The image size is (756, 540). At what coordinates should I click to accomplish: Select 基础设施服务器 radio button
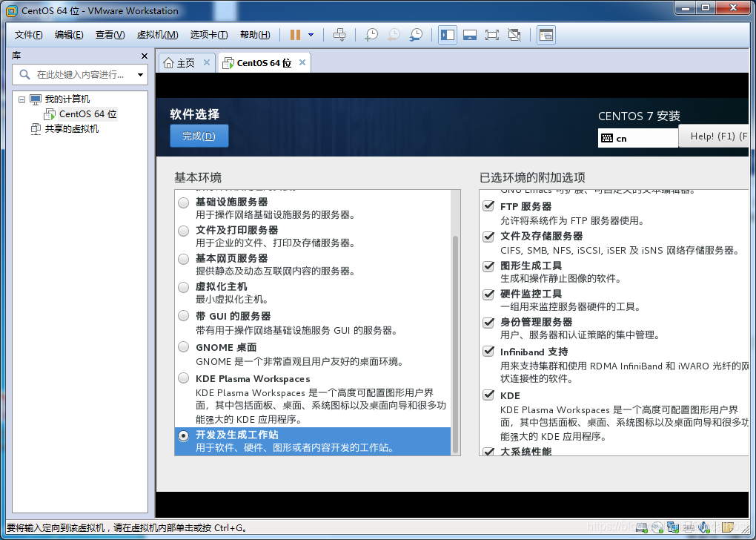coord(183,202)
